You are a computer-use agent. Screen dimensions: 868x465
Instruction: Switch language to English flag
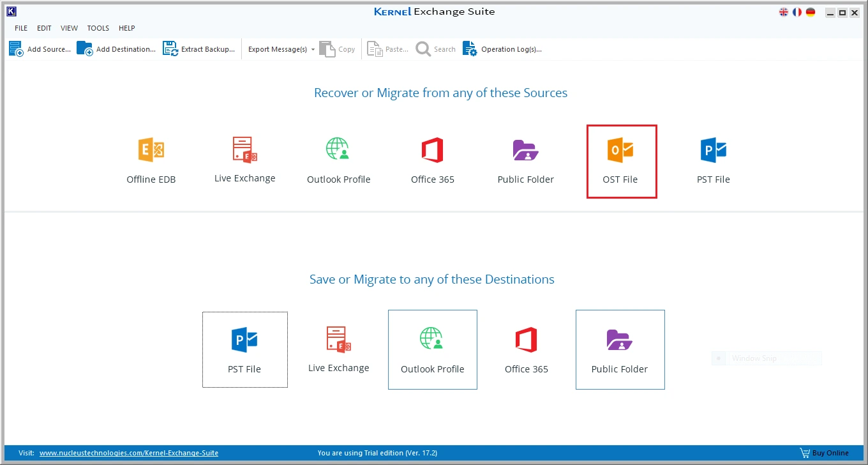[x=784, y=12]
